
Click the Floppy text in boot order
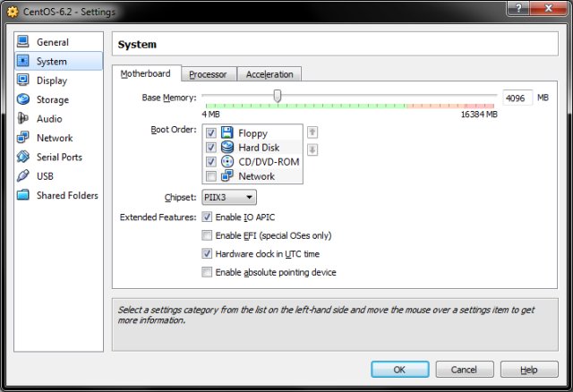coord(252,133)
